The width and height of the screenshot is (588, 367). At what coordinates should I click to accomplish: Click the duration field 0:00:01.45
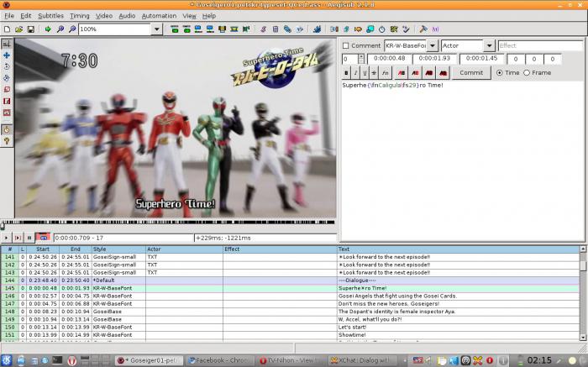click(x=481, y=59)
